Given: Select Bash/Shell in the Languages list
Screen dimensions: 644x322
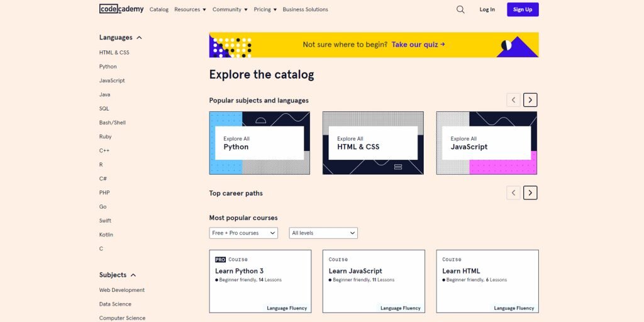Looking at the screenshot, I should coord(113,123).
